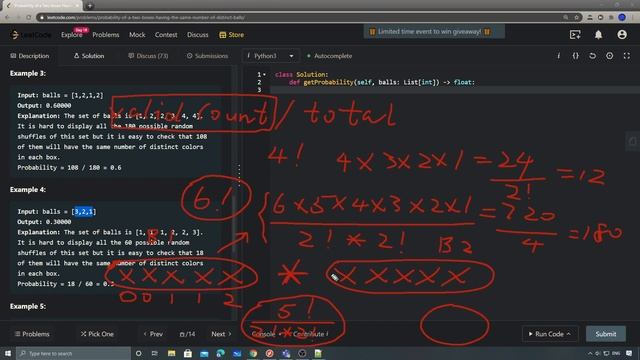Screen dimensions: 640x360
Task: Click the Example 3 heading
Action: click(28, 73)
